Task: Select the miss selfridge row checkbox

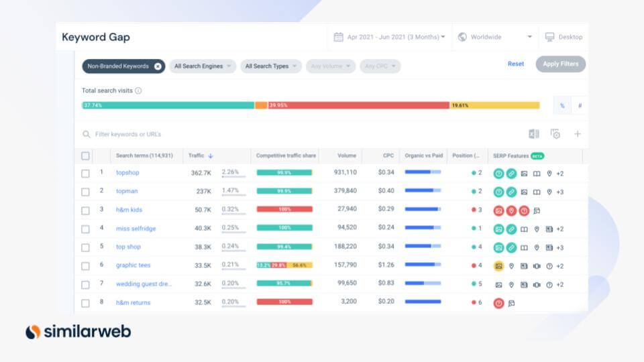Action: pyautogui.click(x=85, y=229)
